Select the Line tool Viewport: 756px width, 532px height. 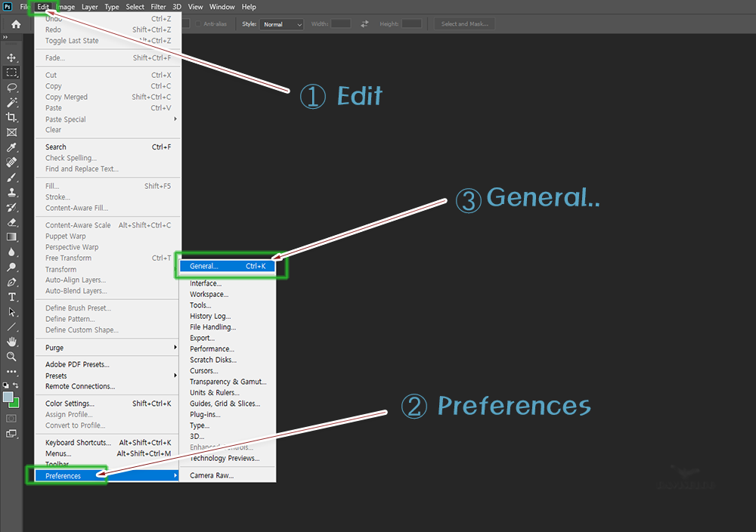tap(11, 326)
